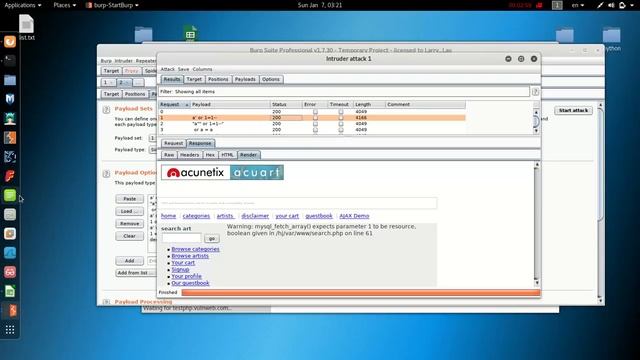Open the green notes icon in the dock

pyautogui.click(x=10, y=195)
